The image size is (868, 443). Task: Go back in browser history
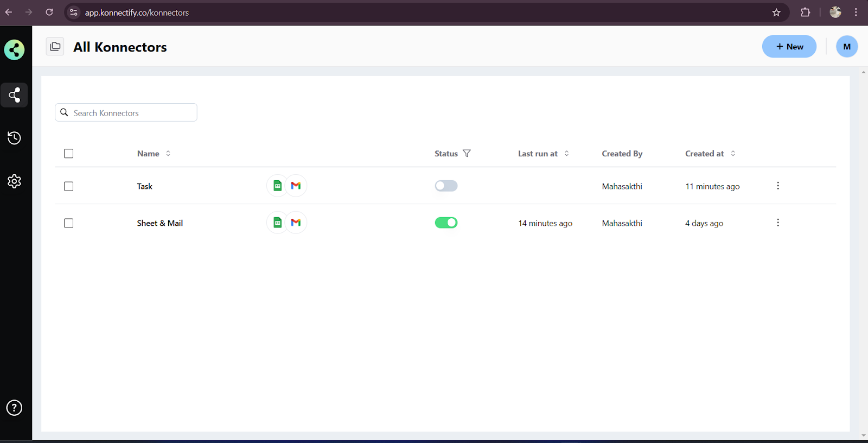(9, 12)
